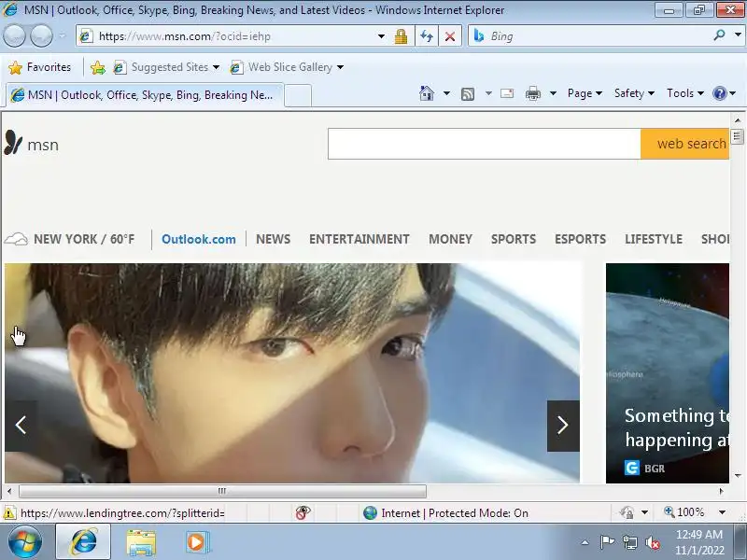Screen dimensions: 747x560
Task: Click the security lock icon
Action: point(401,36)
